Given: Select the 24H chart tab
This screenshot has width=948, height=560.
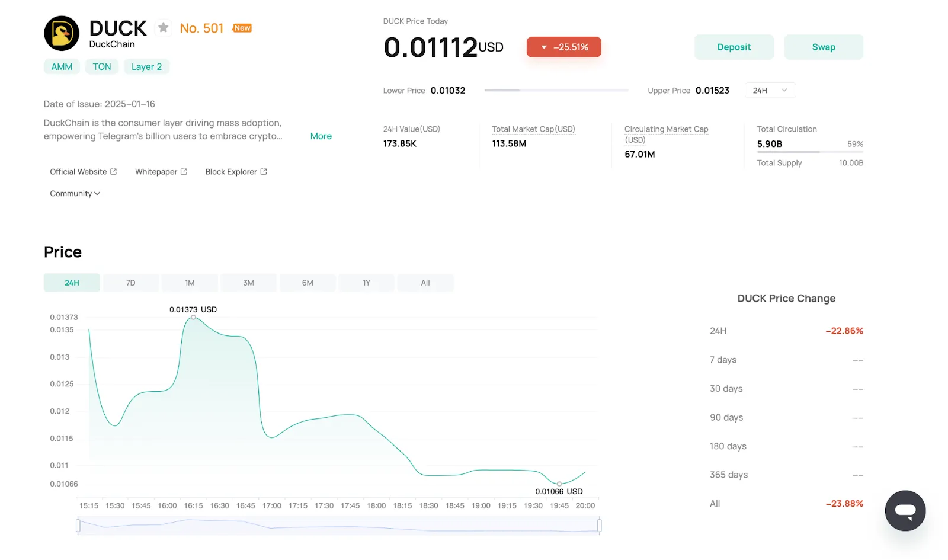Looking at the screenshot, I should (x=72, y=283).
